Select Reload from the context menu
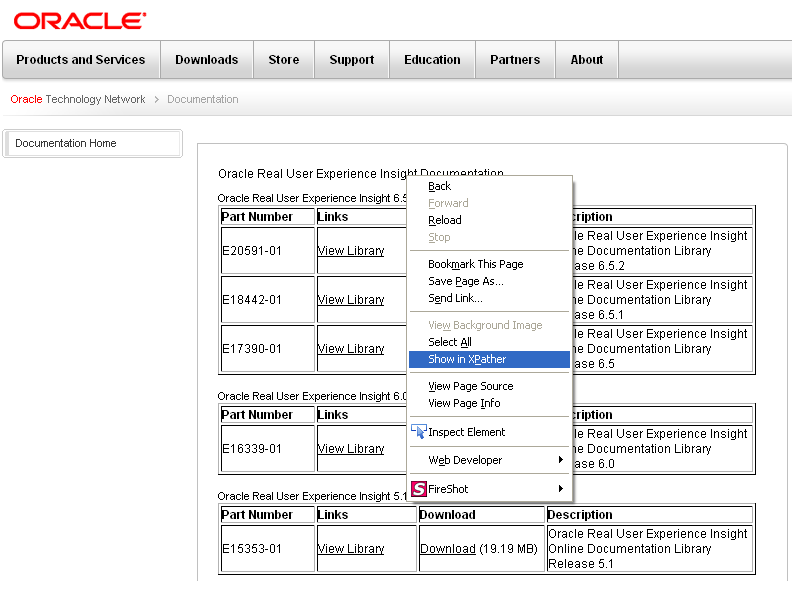 point(489,220)
